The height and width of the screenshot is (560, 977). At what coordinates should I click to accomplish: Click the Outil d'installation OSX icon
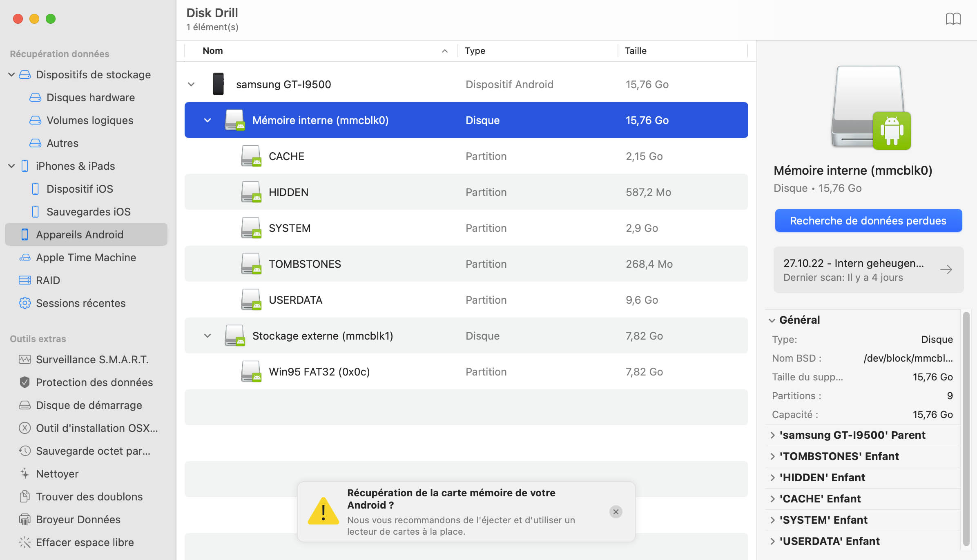[x=25, y=428]
